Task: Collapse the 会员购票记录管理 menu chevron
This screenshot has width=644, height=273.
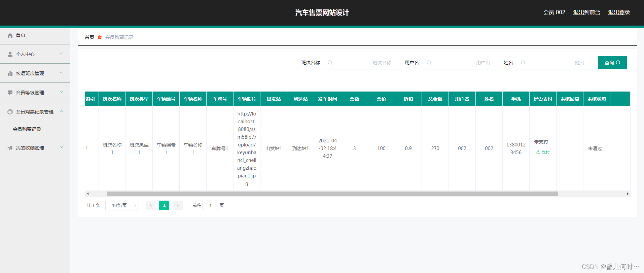Action: (x=61, y=111)
